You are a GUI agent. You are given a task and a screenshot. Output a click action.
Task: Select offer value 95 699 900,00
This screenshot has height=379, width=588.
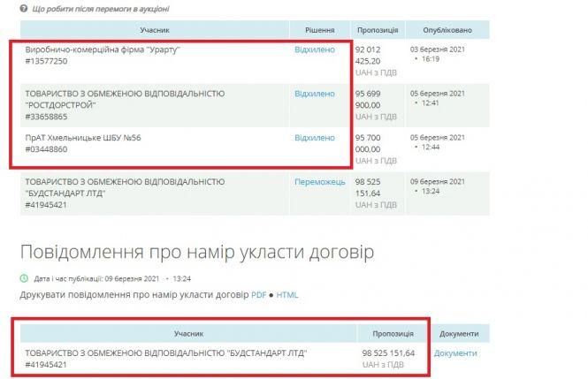click(368, 99)
